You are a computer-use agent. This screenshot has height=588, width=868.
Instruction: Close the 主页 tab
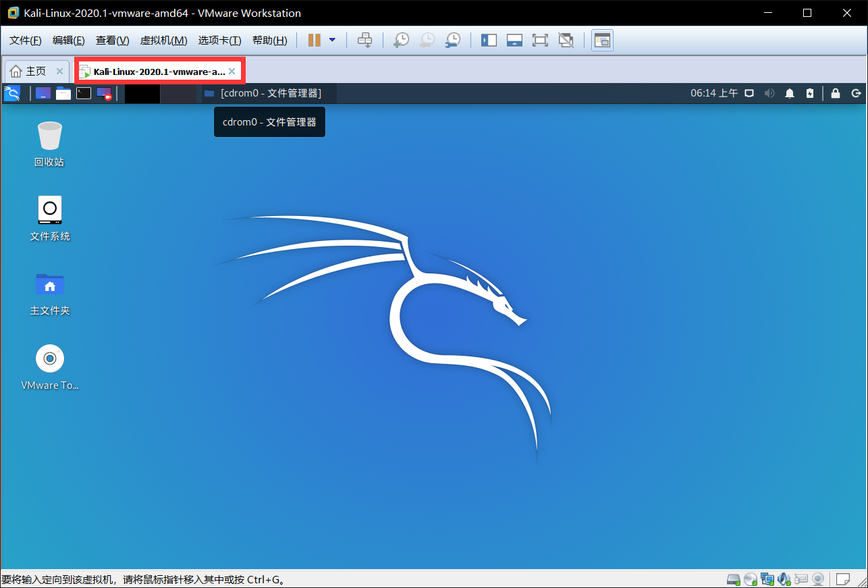tap(59, 71)
